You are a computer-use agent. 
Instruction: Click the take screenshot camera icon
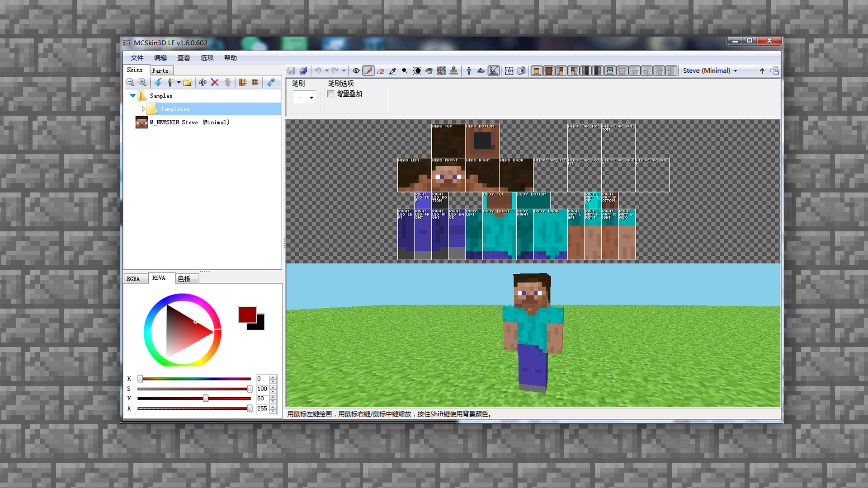[521, 71]
